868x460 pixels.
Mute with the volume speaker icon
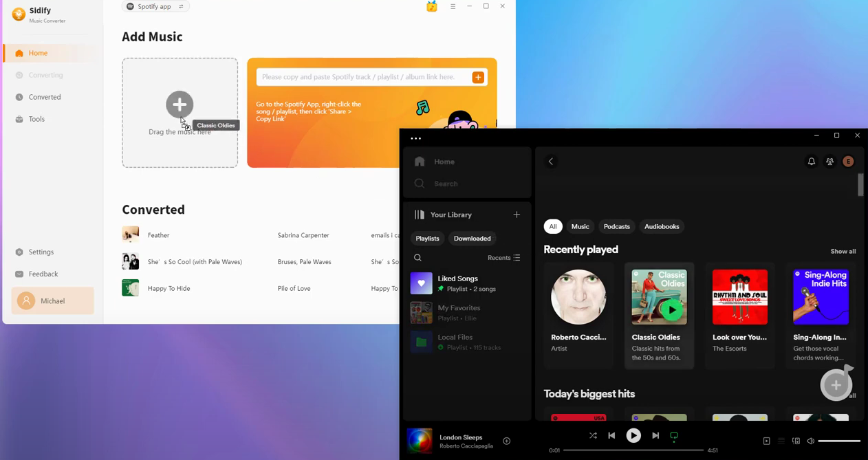click(810, 441)
